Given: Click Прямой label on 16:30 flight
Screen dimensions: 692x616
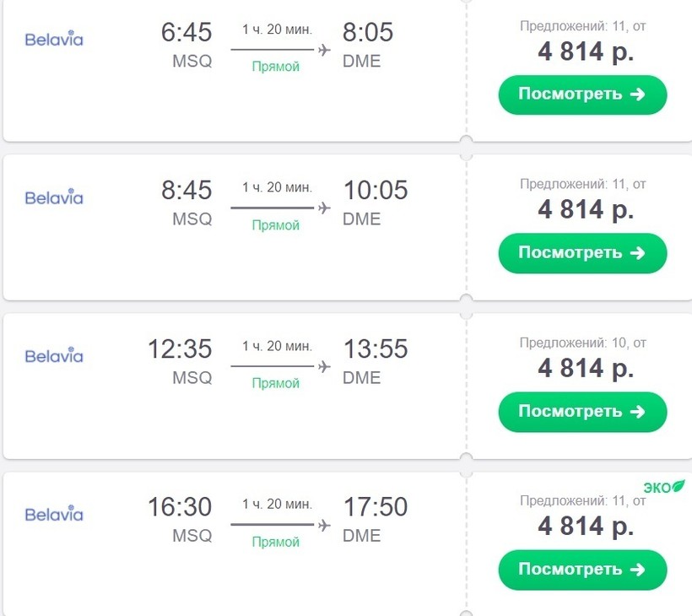Looking at the screenshot, I should [276, 542].
